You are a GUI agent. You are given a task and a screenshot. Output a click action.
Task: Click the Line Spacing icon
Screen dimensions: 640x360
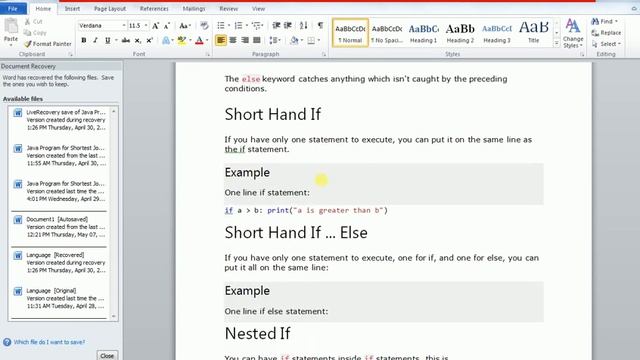[273, 40]
